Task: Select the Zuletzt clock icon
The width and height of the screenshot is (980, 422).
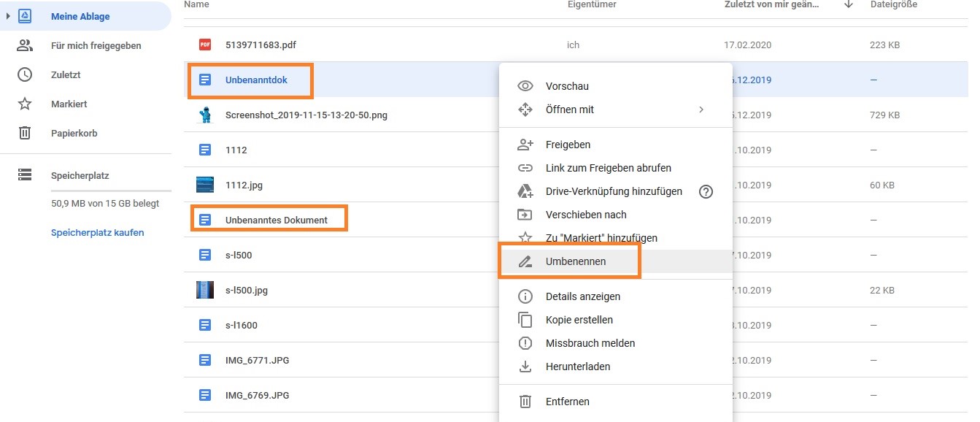Action: tap(25, 75)
